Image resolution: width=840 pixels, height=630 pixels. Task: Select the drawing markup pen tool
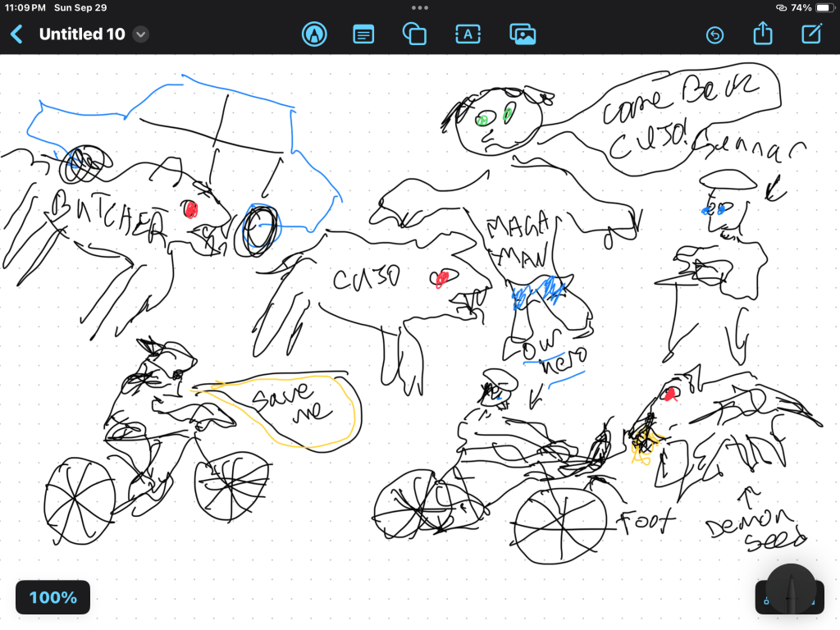(314, 34)
